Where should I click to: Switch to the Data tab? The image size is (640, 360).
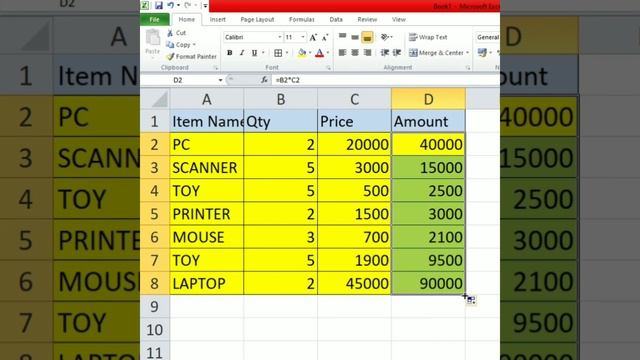coord(336,20)
